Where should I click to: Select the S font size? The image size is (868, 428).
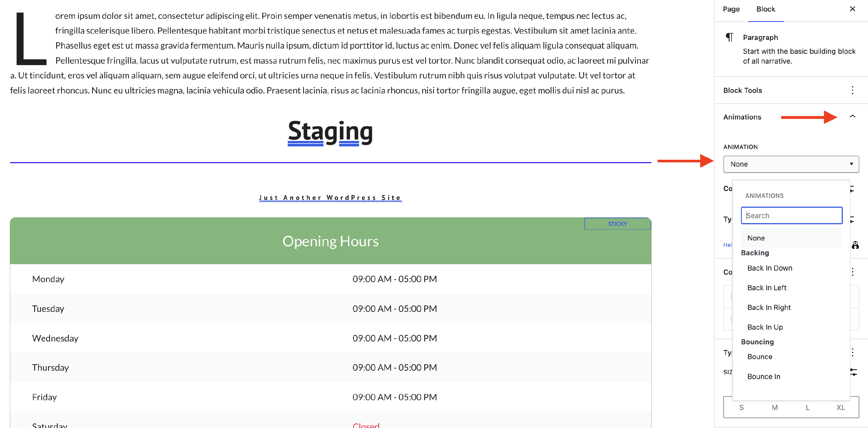click(741, 407)
